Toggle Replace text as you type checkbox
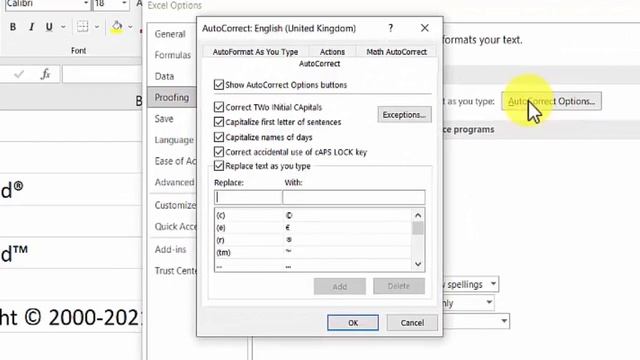 (219, 166)
